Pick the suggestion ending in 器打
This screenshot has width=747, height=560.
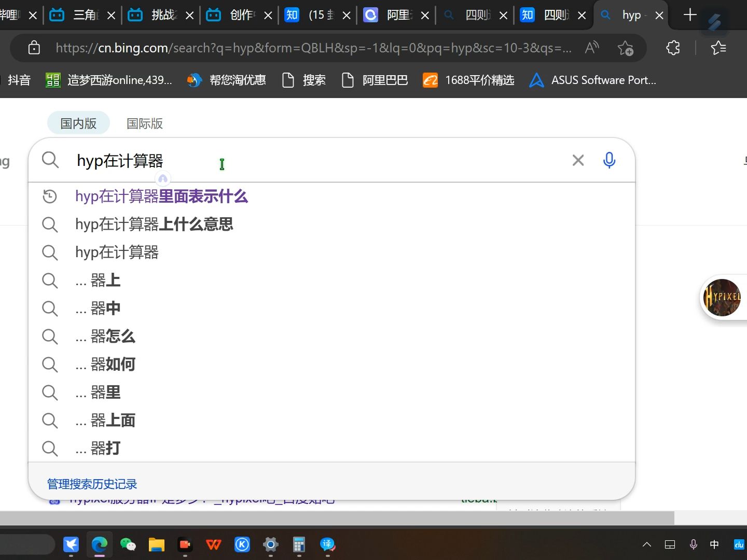[98, 449]
